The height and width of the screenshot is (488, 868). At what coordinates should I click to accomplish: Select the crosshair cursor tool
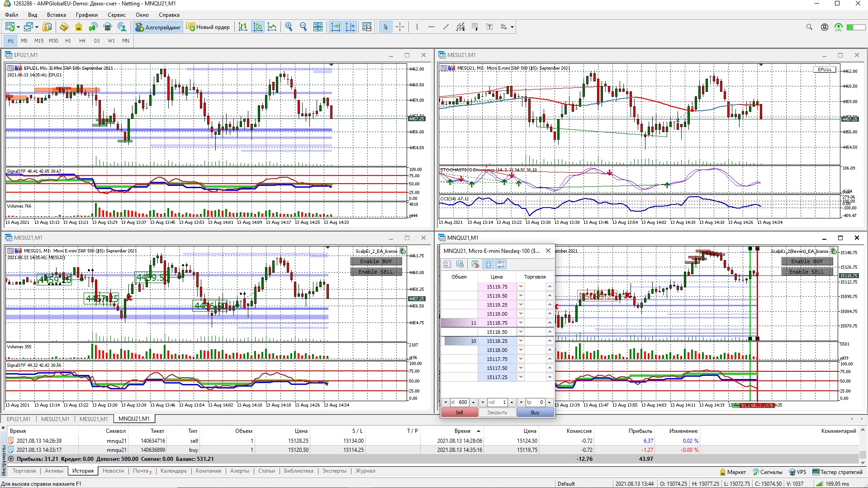point(400,27)
